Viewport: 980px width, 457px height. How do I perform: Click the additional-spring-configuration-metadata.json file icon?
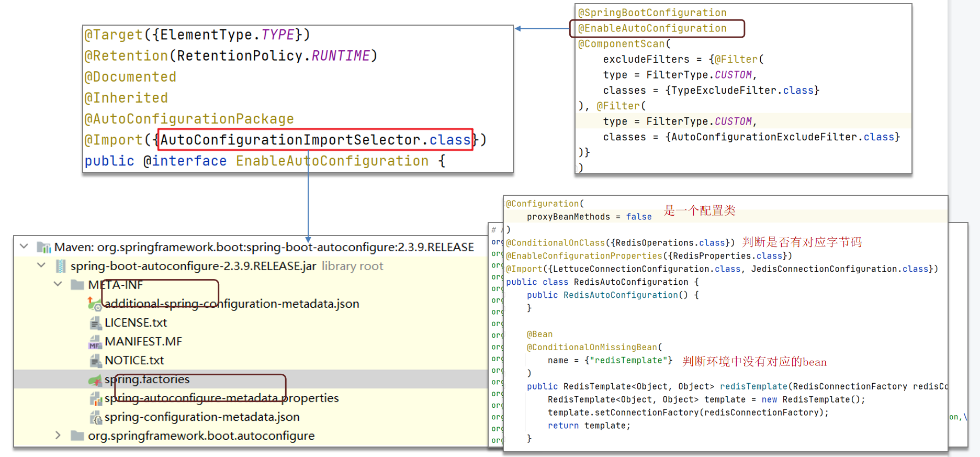94,304
